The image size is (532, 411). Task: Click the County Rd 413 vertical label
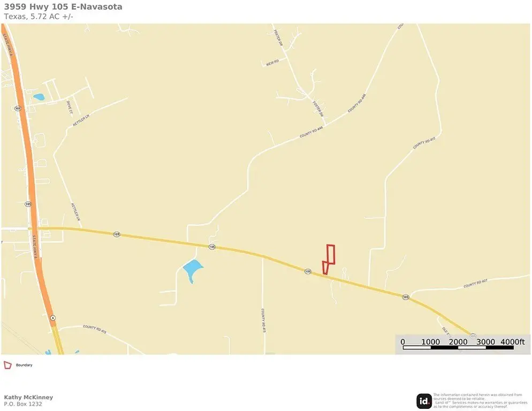coord(263,321)
